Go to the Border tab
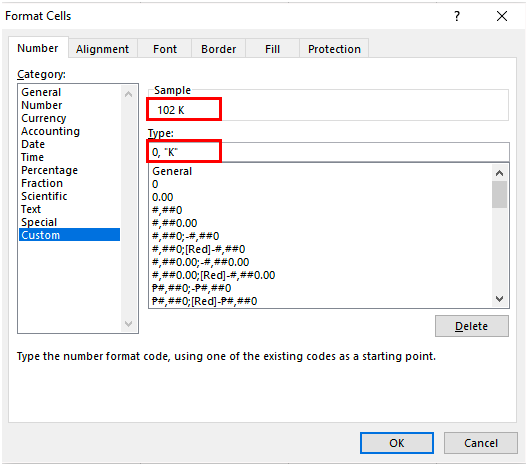The height and width of the screenshot is (464, 527). 218,49
